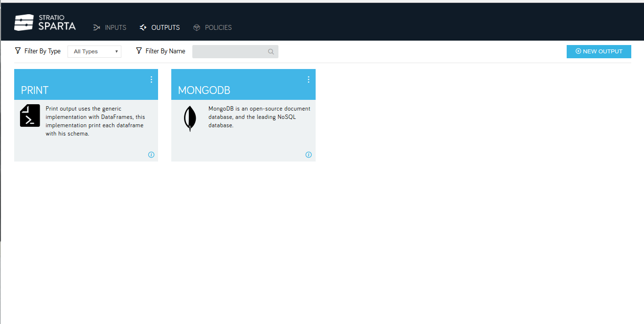Focus the Filter By Name search field

pyautogui.click(x=235, y=51)
